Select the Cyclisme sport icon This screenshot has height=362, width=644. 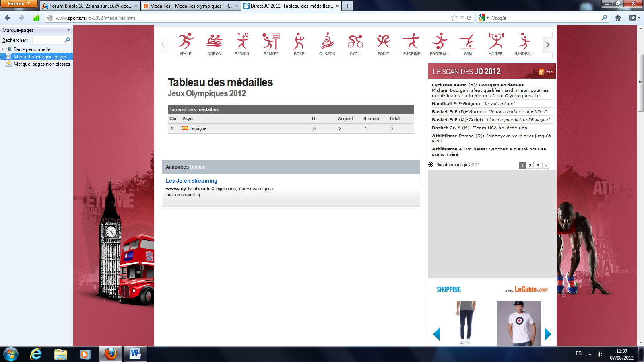click(x=355, y=44)
